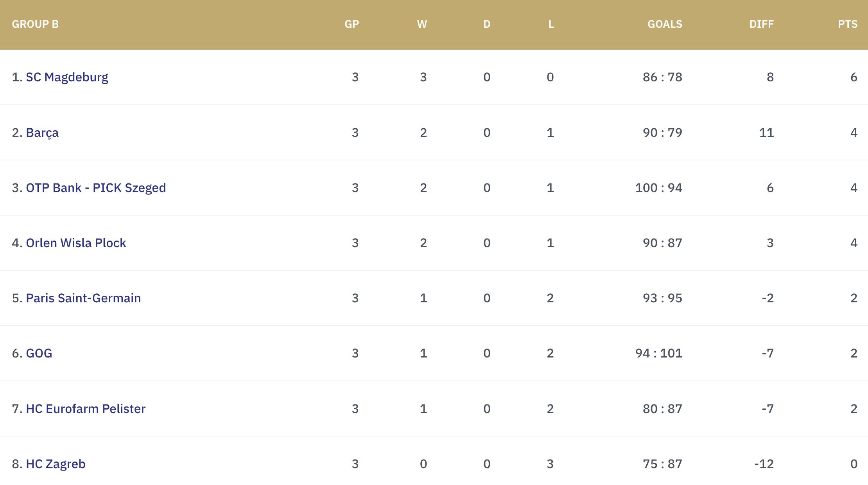Click the GOALS column header
The image size is (868, 485).
pos(665,24)
